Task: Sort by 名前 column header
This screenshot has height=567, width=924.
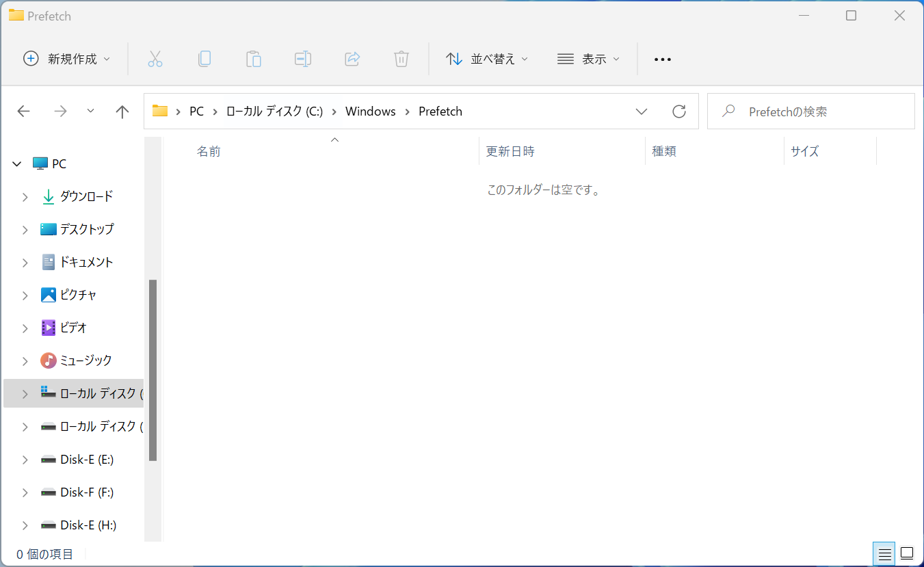Action: (209, 151)
